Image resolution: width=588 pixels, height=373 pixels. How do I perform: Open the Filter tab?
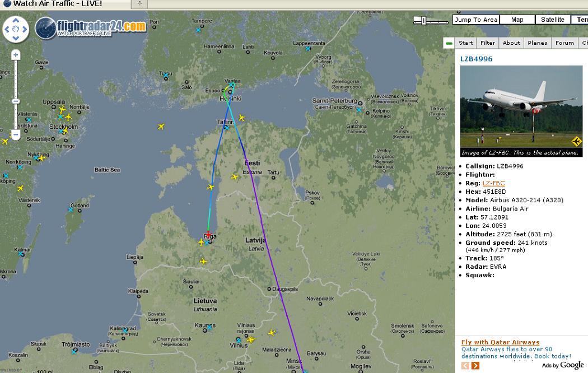coord(488,43)
